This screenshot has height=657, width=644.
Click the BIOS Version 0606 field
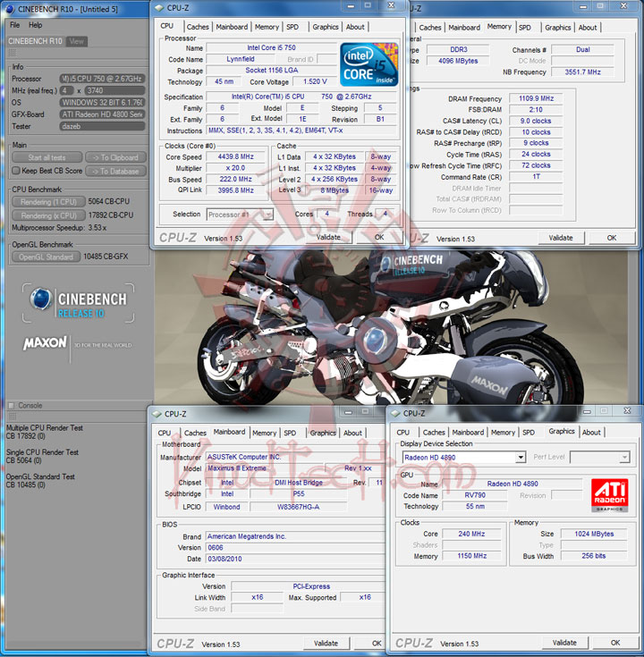click(295, 548)
